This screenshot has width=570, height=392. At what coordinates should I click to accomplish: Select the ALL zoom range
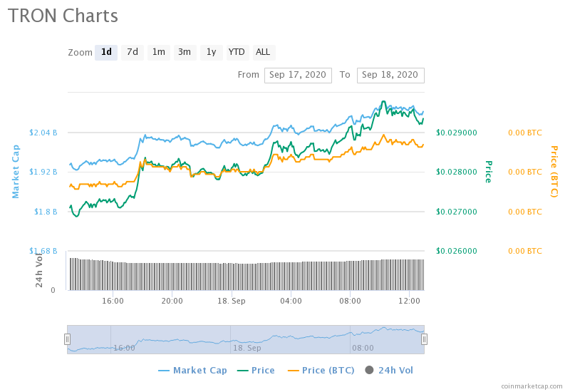(263, 52)
